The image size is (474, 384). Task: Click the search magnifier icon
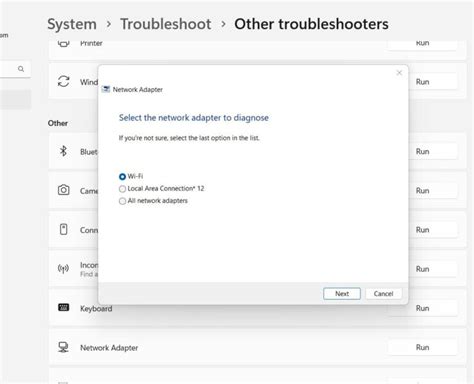tap(21, 69)
